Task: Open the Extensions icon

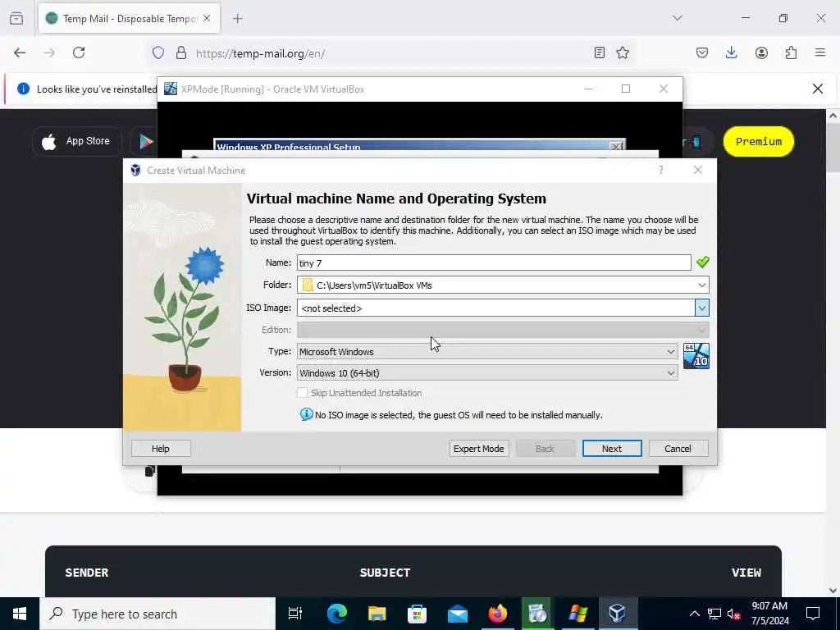Action: (791, 52)
